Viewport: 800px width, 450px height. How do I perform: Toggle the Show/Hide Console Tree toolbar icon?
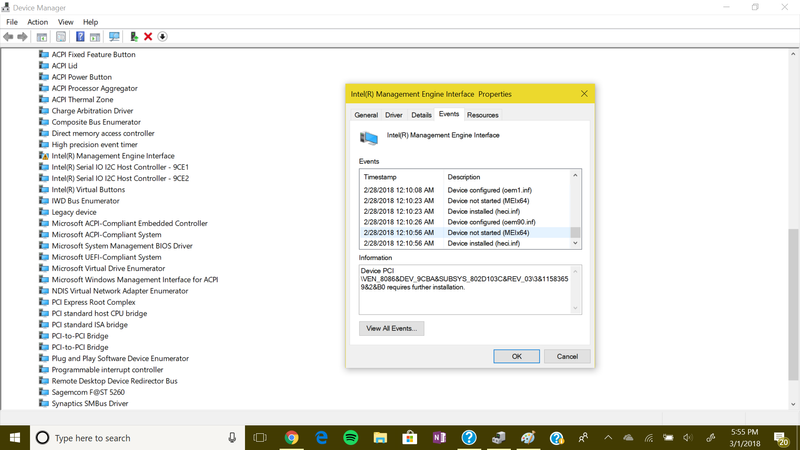point(42,37)
